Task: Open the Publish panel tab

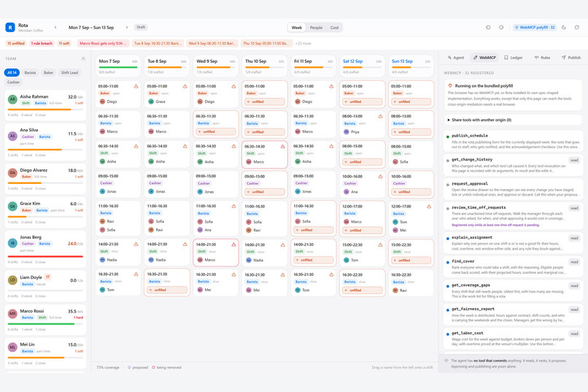Action: click(x=571, y=58)
